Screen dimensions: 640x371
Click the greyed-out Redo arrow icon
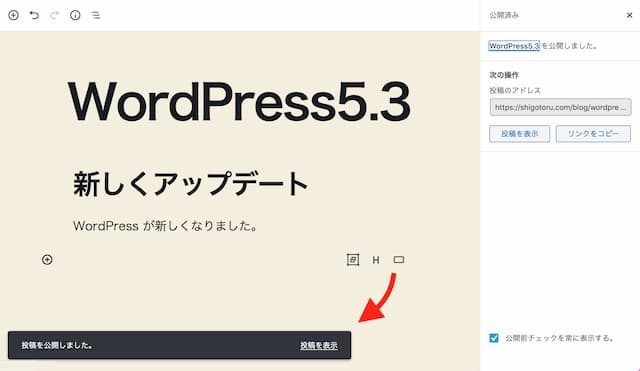[x=54, y=15]
